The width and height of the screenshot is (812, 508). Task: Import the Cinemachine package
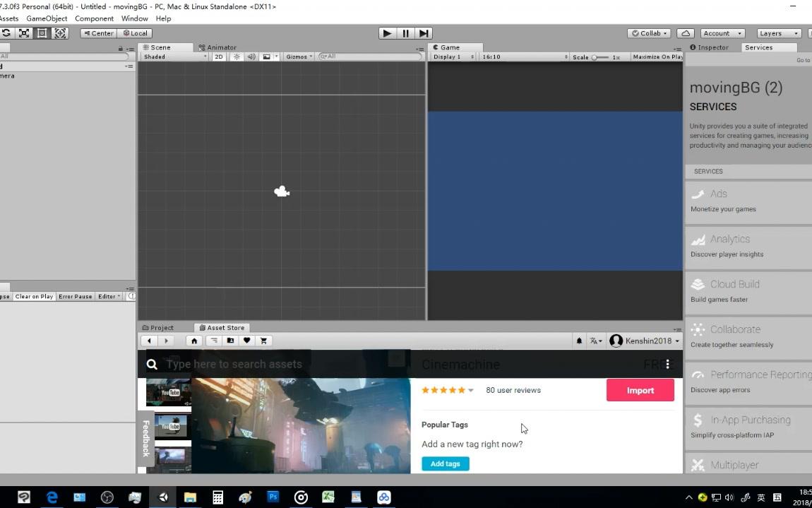[x=640, y=389]
